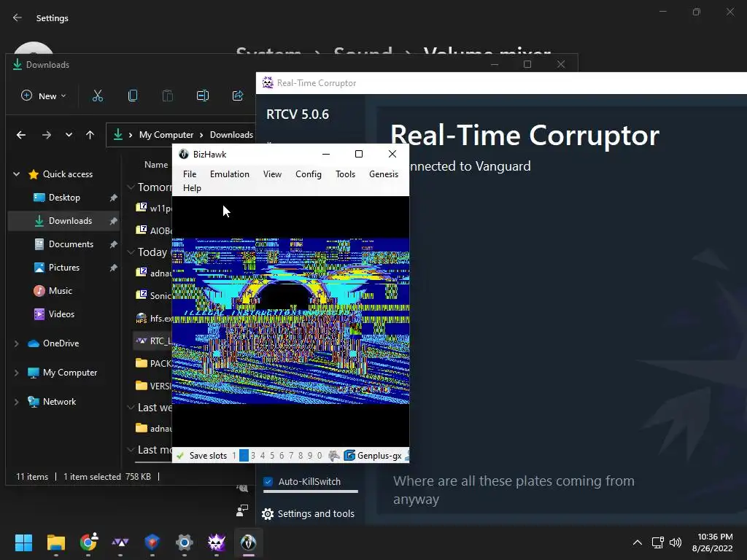
Task: Click the pin icon beside Pictures
Action: (113, 268)
